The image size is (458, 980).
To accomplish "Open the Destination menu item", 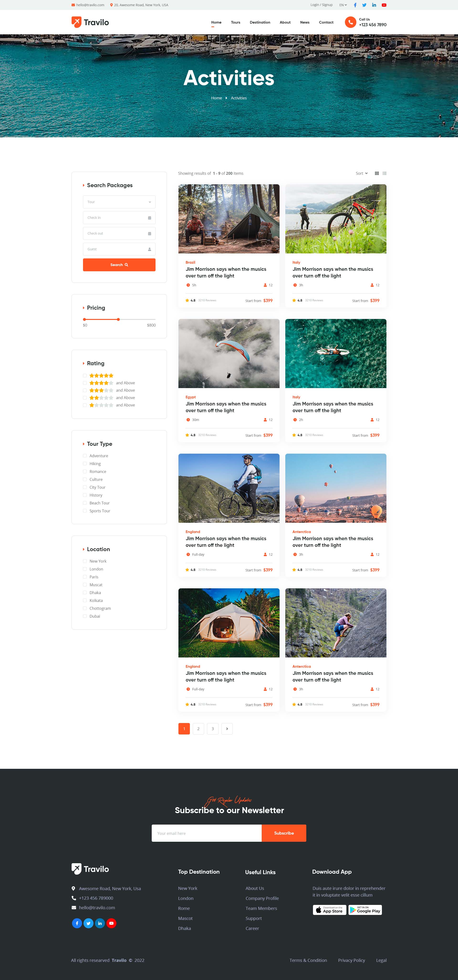I will click(x=260, y=22).
